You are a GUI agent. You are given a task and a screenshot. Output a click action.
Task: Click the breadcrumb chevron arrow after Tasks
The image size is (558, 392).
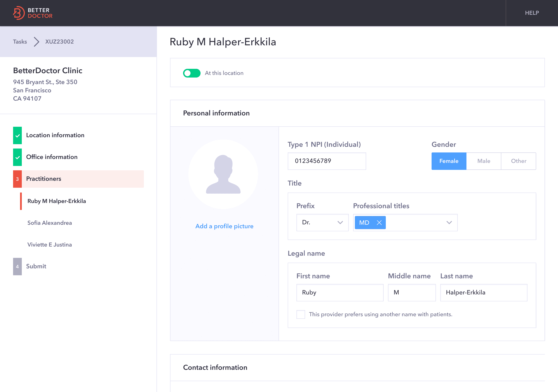coord(36,42)
